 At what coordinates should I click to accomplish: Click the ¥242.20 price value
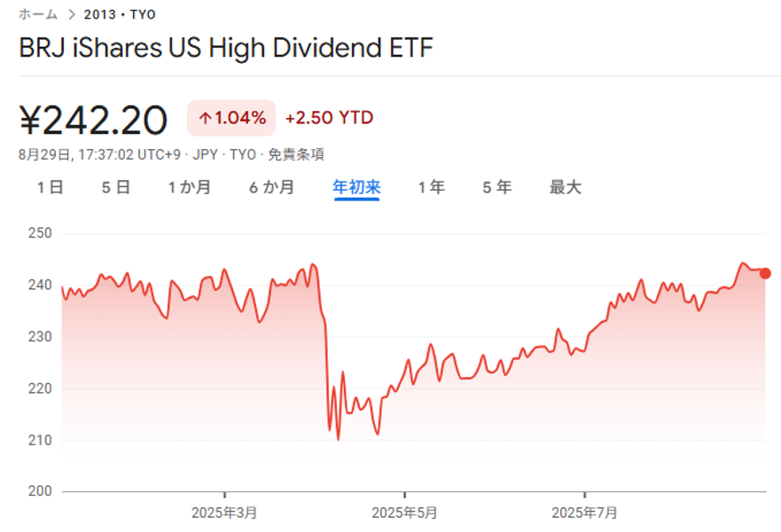[x=93, y=120]
